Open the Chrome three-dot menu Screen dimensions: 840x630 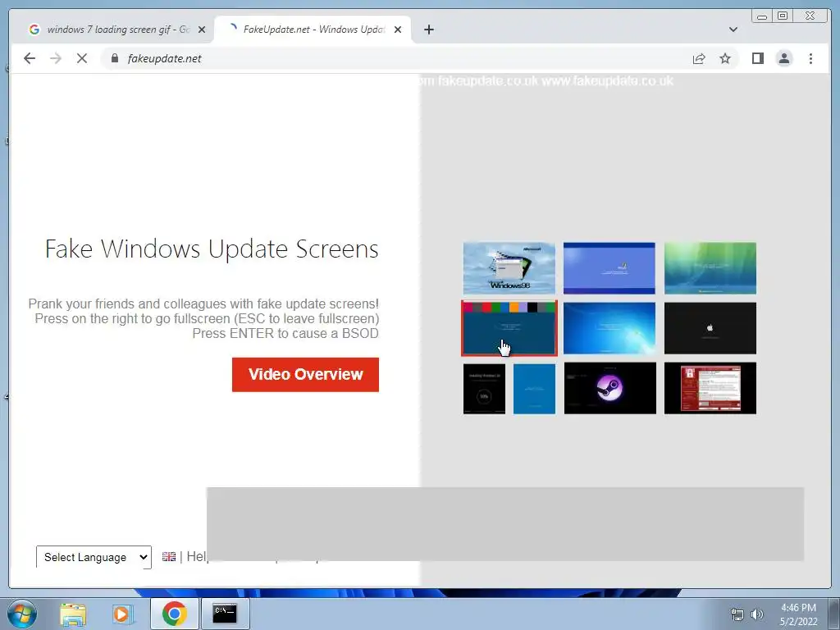[x=810, y=58]
